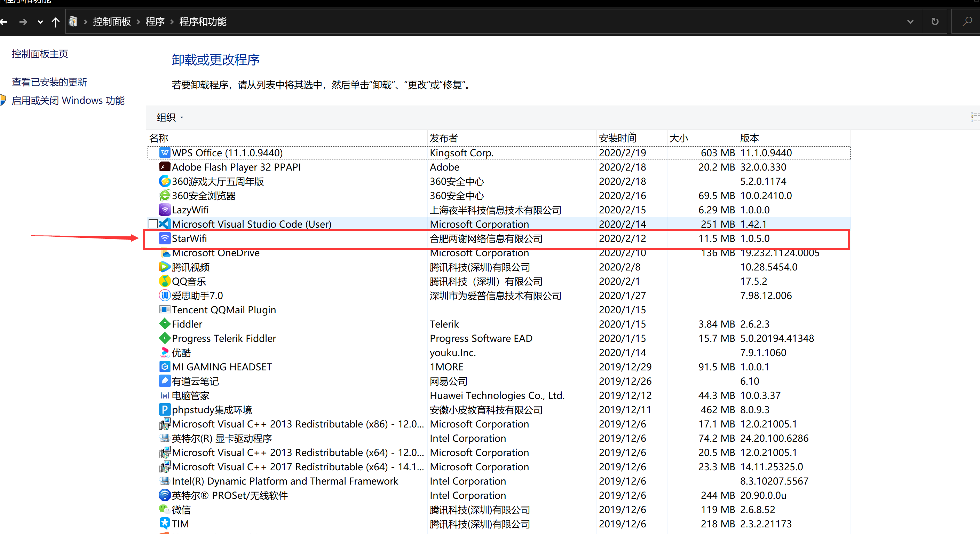980x534 pixels.
Task: Click the Fiddler green diamond icon
Action: pos(164,324)
